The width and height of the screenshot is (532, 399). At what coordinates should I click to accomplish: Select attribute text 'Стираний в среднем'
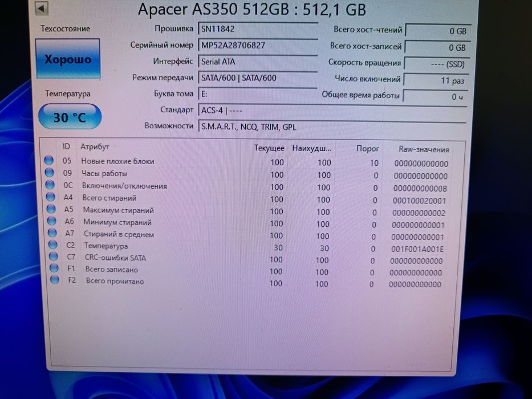click(119, 234)
